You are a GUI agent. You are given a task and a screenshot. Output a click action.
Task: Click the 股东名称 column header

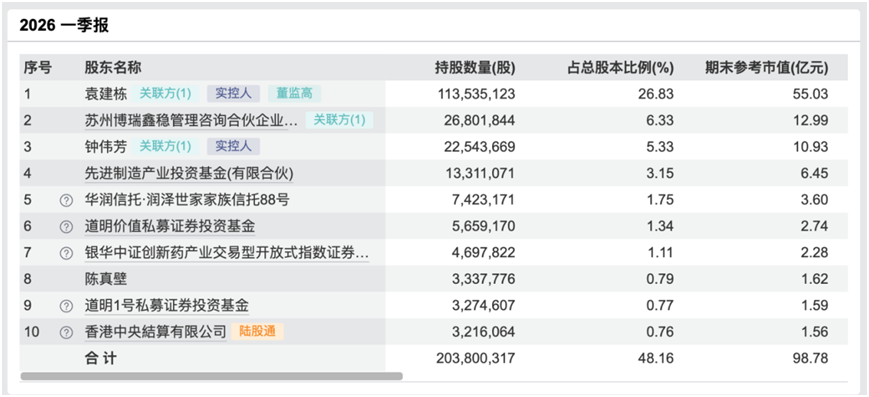(113, 68)
